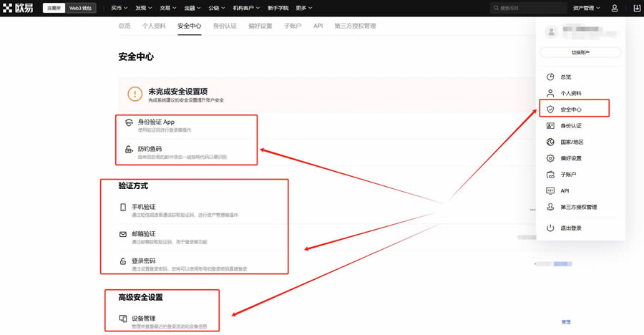644x335 pixels.
Task: Switch to the 交易所 mode toggle
Action: click(54, 8)
